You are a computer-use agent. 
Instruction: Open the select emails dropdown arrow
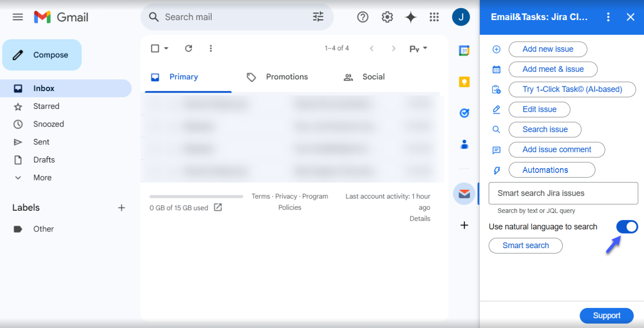pos(166,48)
